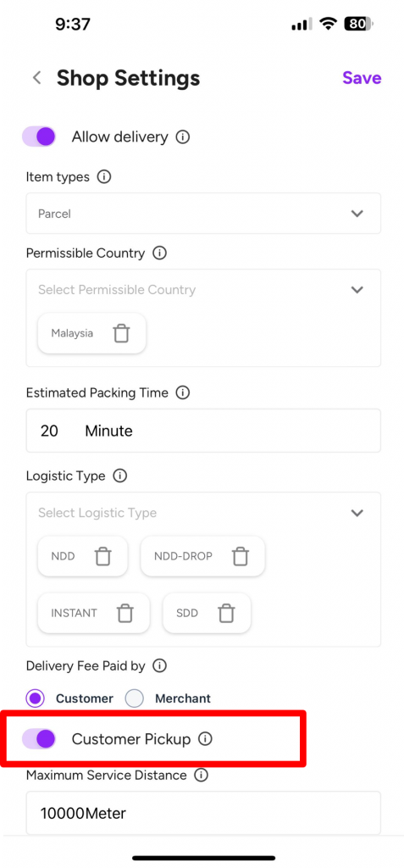Expand the Select Logistic Type dropdown
This screenshot has width=404, height=868.
click(203, 513)
